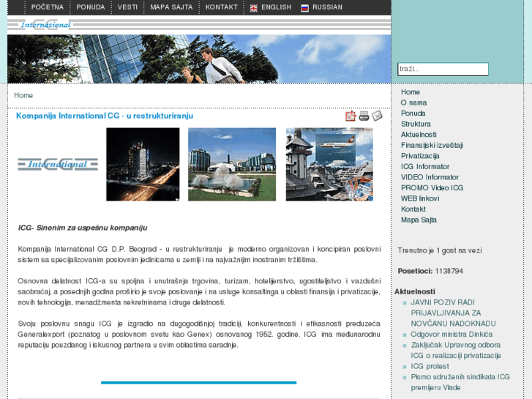Open the POČETNA menu item
Viewport: 532px width, 399px height.
coord(47,7)
